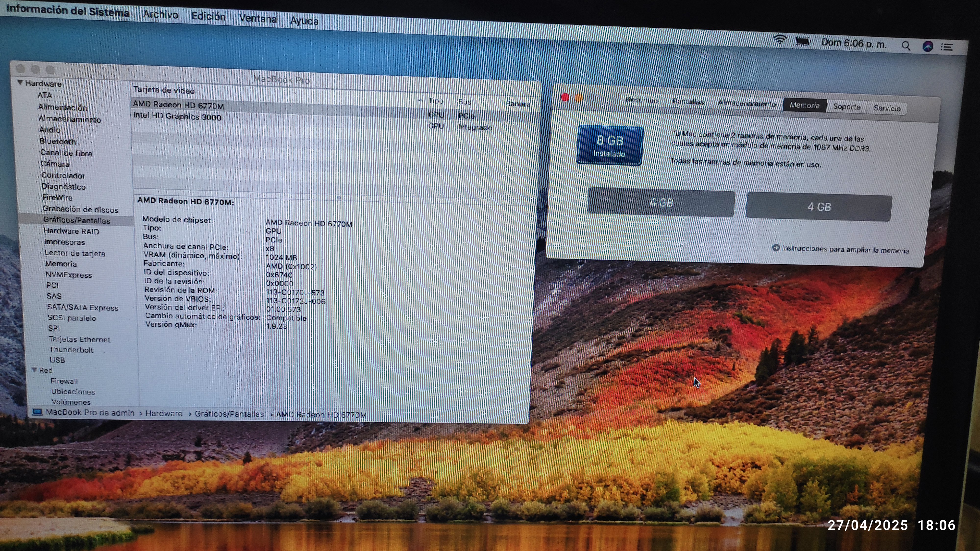Switch to the Almacenamiento tab
Image resolution: width=980 pixels, height=551 pixels.
(x=747, y=103)
